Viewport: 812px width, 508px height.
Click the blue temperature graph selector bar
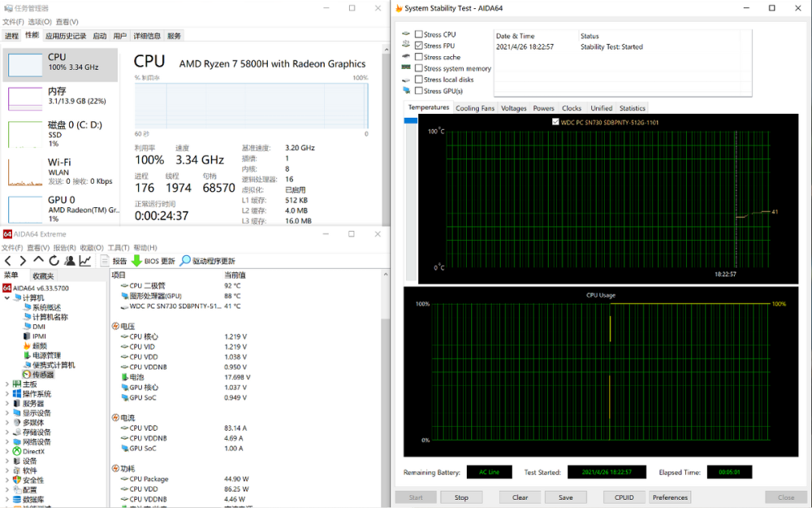(411, 120)
